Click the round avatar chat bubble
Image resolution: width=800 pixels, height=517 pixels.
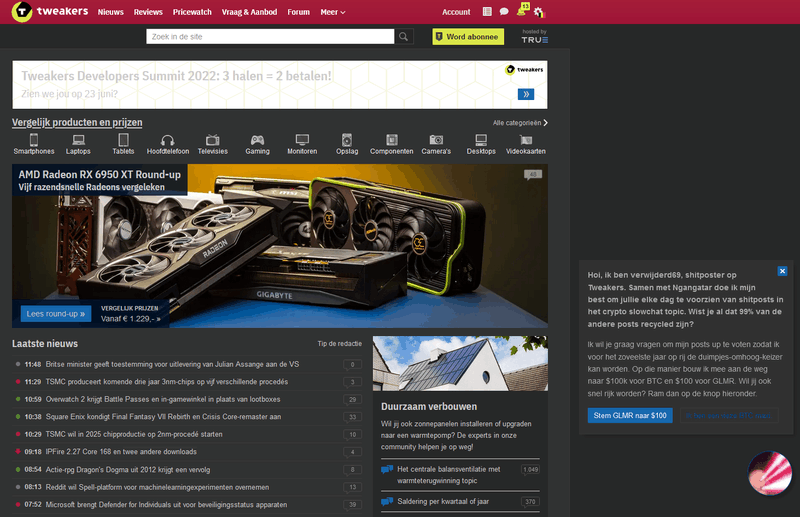(769, 473)
